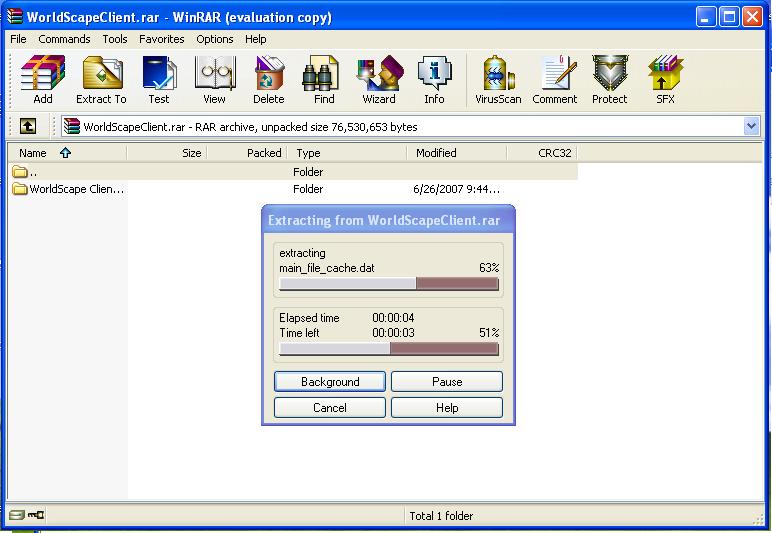Image resolution: width=772 pixels, height=533 pixels.
Task: Click the 6/26/2007 9:44... modified date
Action: click(456, 189)
